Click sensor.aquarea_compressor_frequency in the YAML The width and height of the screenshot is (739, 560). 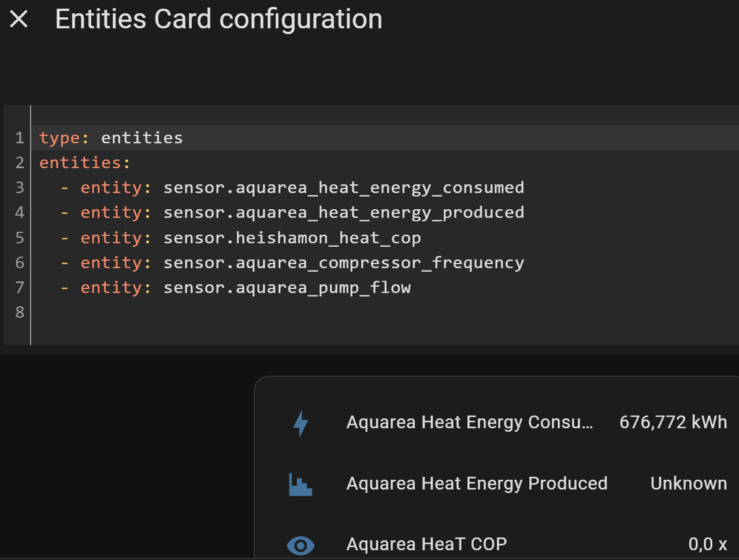pyautogui.click(x=343, y=263)
